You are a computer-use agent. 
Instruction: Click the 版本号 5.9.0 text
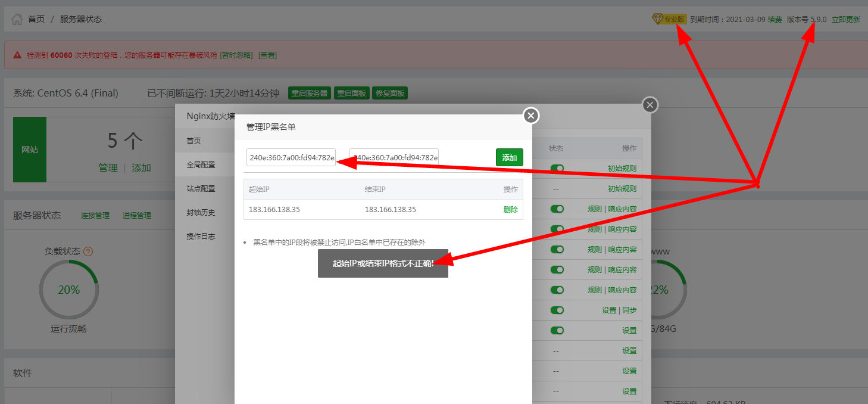click(807, 19)
